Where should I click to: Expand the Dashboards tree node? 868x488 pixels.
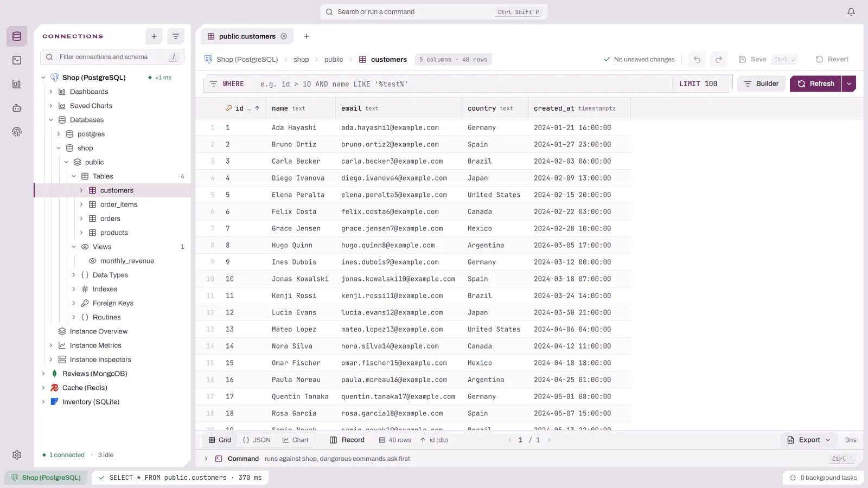coord(51,92)
